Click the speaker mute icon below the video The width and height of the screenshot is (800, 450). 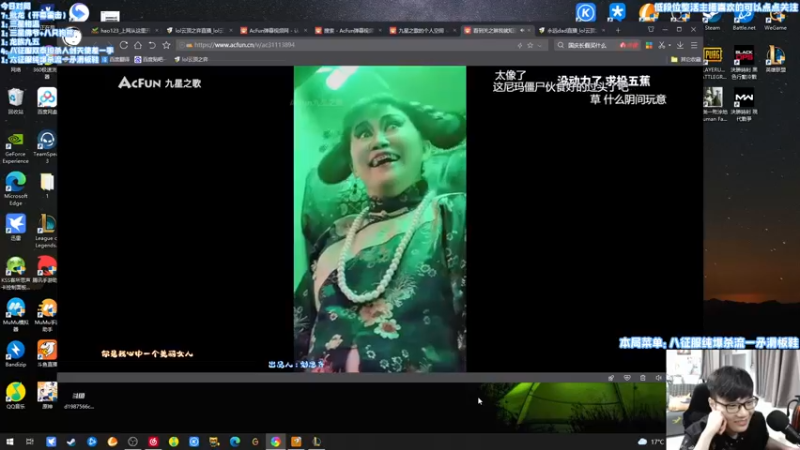pos(658,378)
